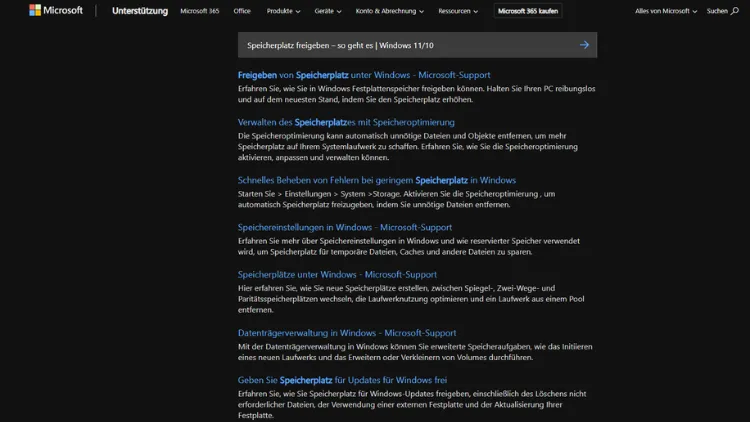Open Verwalten des Speicherplatzes mit Speicheroptimierung result

click(346, 122)
